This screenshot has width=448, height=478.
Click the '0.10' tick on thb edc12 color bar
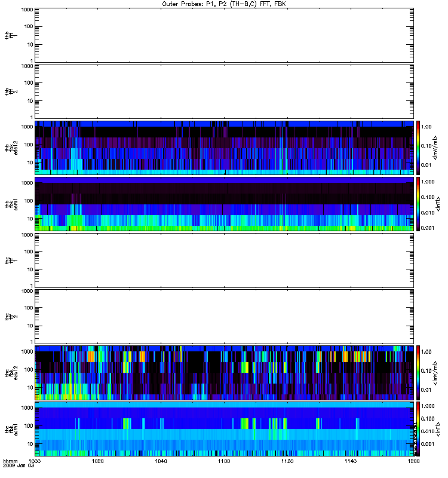coord(426,146)
